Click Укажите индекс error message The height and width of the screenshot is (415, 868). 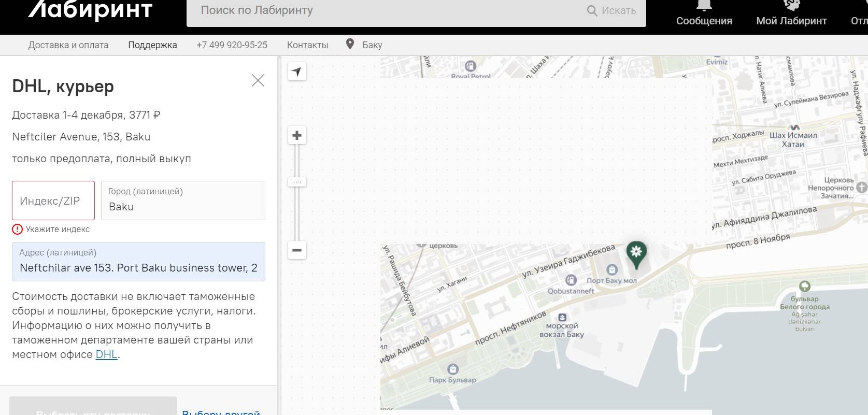(x=58, y=229)
